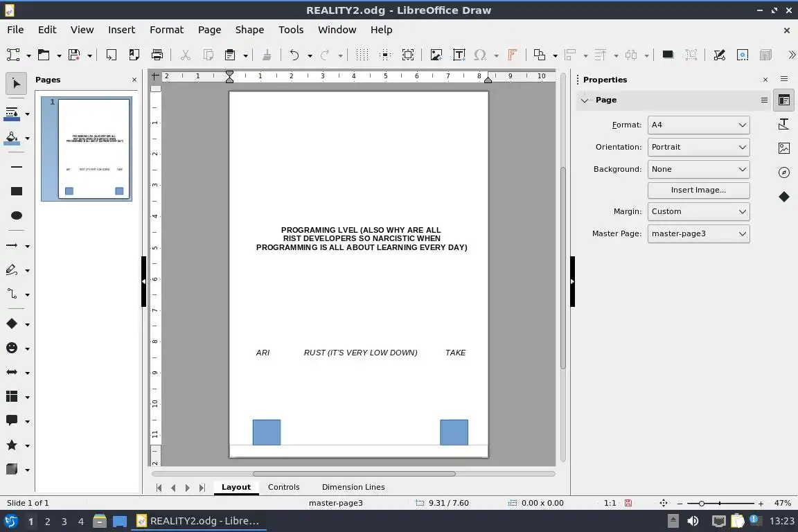Image resolution: width=798 pixels, height=532 pixels.
Task: Open the Master Page dropdown
Action: point(698,233)
